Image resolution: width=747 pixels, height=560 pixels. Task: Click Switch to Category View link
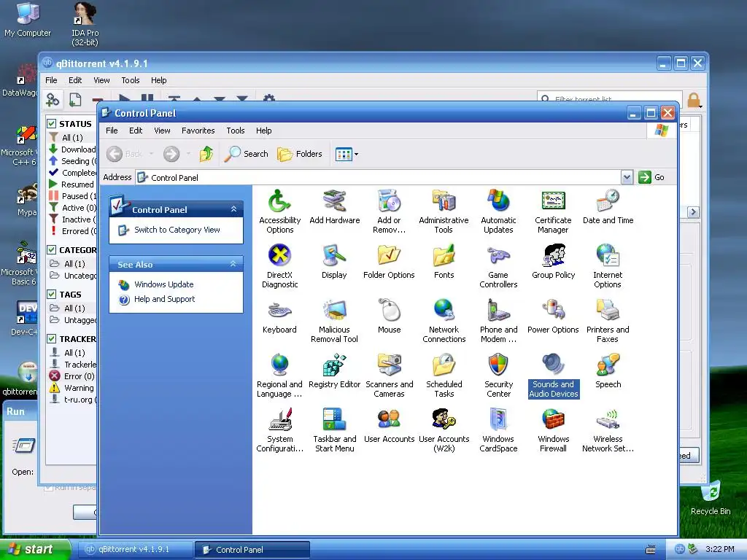[x=177, y=230]
